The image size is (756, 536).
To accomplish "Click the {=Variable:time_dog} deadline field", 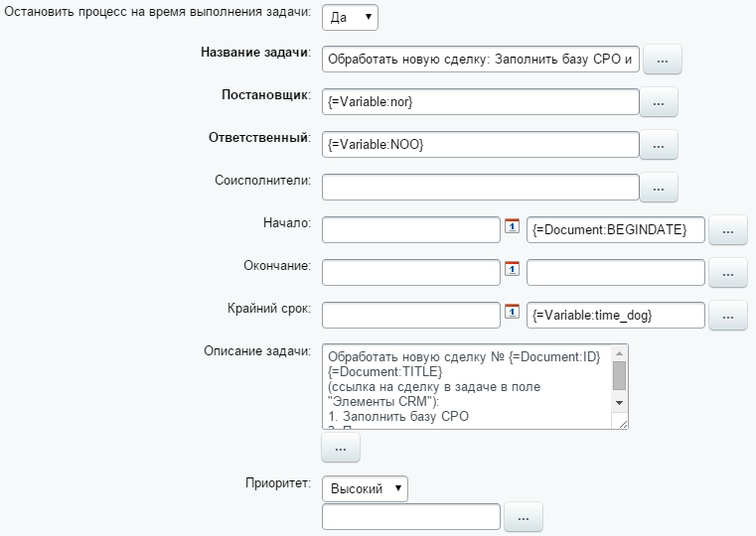I will (615, 315).
